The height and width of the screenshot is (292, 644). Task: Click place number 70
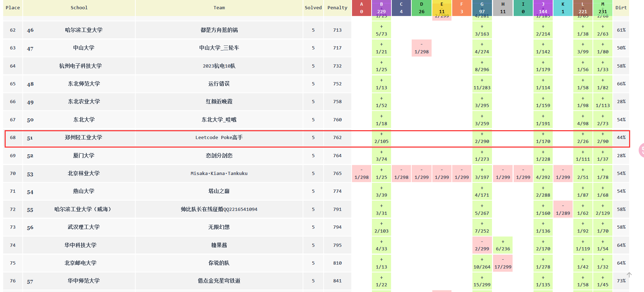(13, 174)
